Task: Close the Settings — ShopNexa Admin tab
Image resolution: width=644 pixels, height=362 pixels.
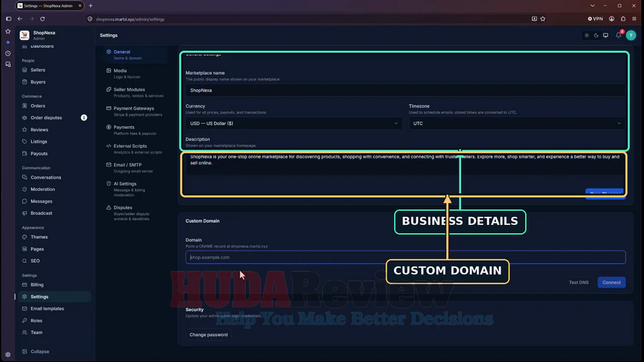Action: [x=80, y=6]
